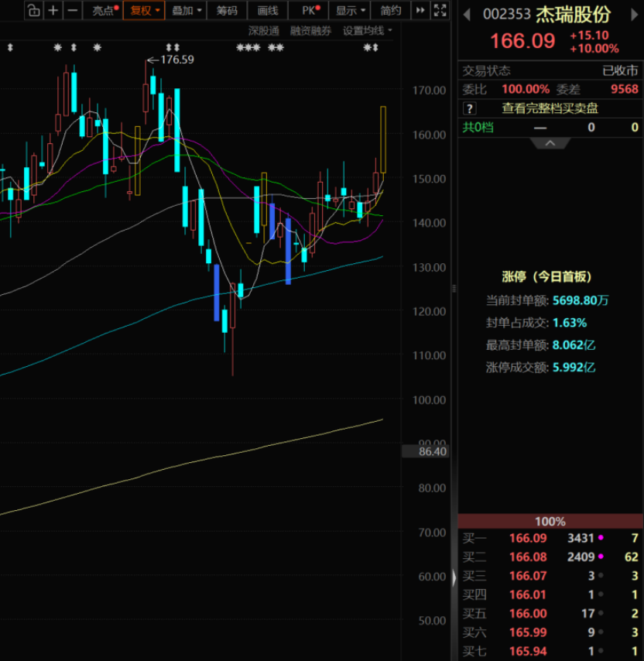This screenshot has height=661, width=644.
Task: Click the event markers near 176.59 label
Action: [x=173, y=48]
